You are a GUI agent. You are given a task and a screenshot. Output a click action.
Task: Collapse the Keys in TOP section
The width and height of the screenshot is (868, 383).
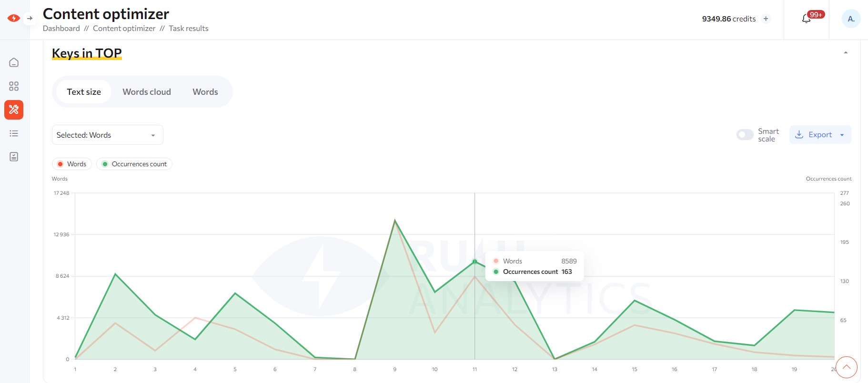pyautogui.click(x=846, y=52)
